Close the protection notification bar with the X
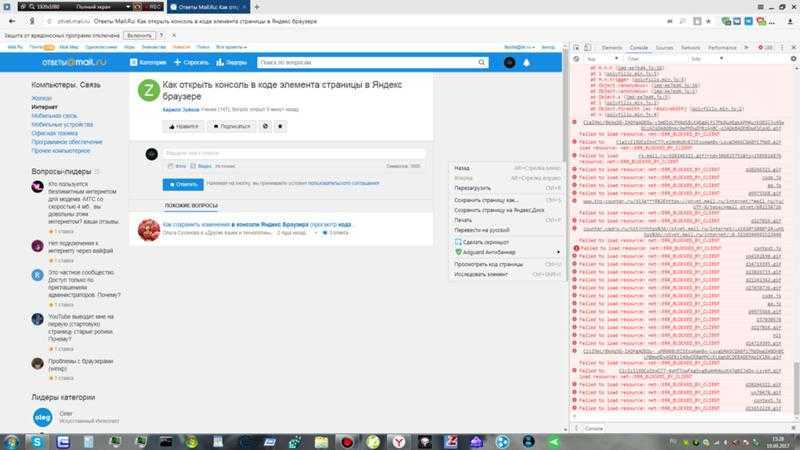This screenshot has height=450, width=800. click(x=173, y=35)
